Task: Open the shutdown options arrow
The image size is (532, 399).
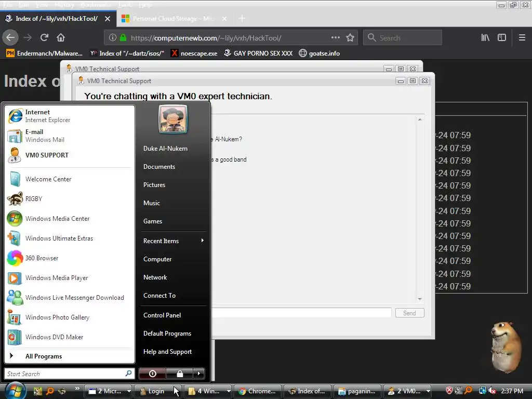Action: 199,374
